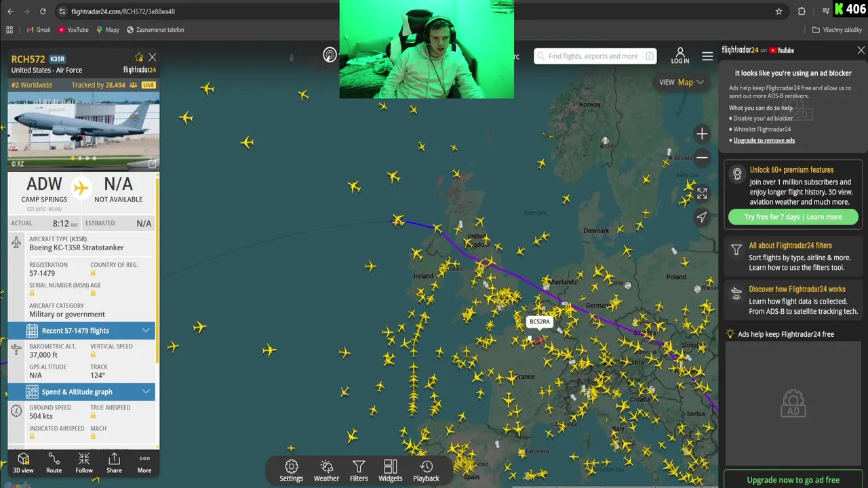Open browser extensions menu

[x=802, y=12]
